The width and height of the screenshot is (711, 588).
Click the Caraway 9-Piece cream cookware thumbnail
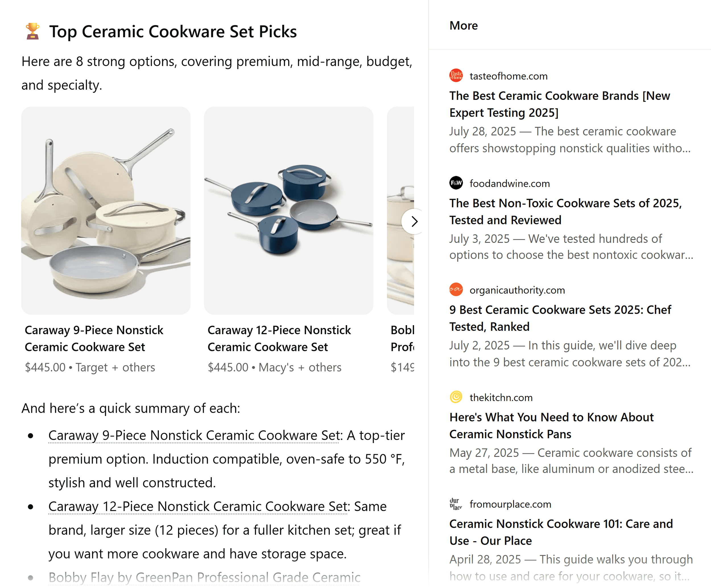point(106,210)
